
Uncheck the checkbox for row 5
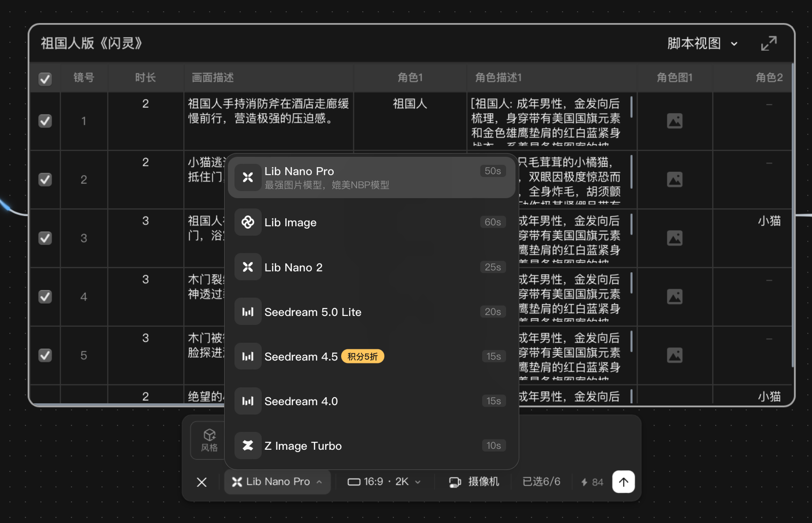[45, 355]
